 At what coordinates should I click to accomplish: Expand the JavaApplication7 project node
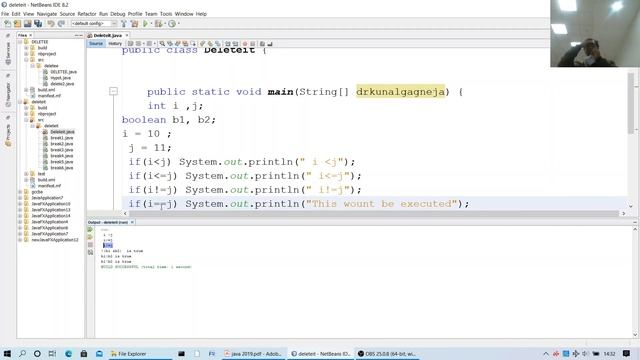tap(20, 198)
